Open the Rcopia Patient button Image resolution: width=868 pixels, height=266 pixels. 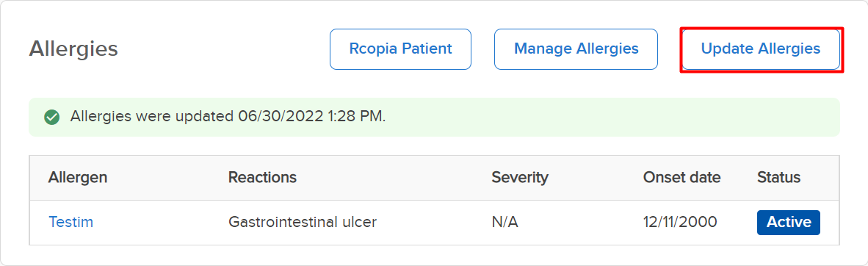pyautogui.click(x=400, y=49)
